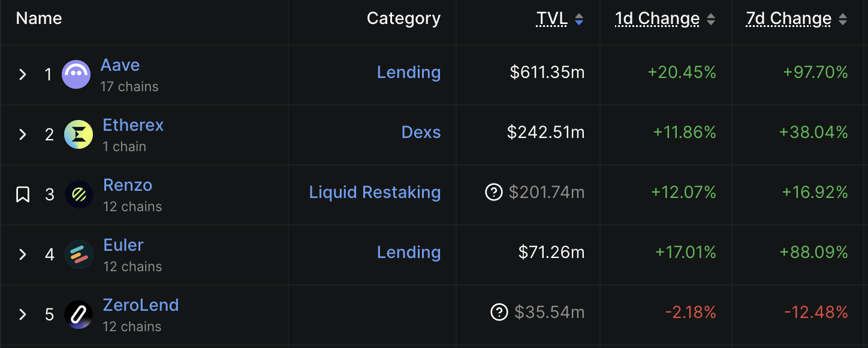Open the ZeroLend protocol link
The image size is (868, 348).
[x=141, y=305]
